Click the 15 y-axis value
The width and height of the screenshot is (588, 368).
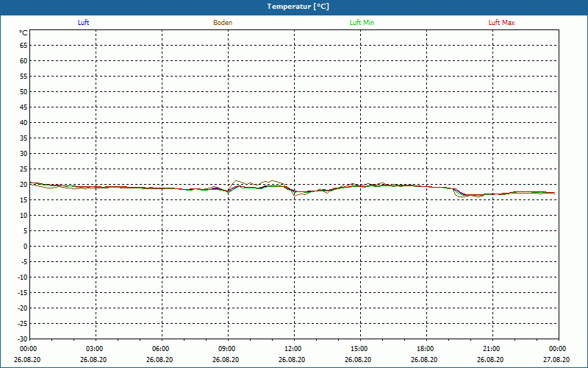pos(24,199)
